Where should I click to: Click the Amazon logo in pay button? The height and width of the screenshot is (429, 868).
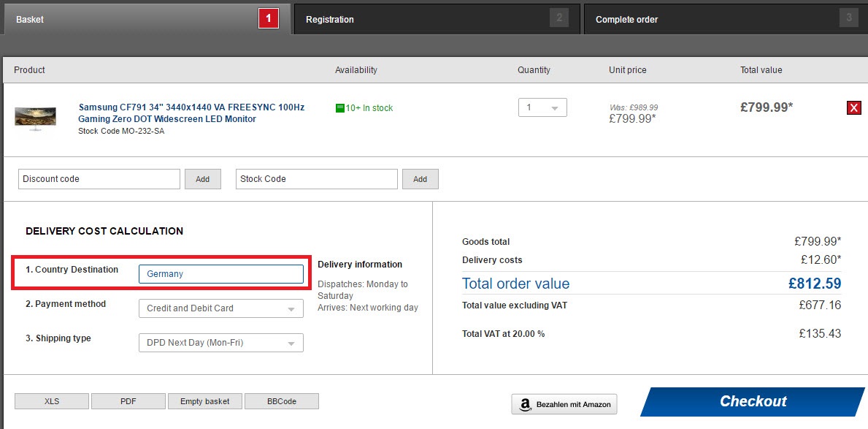point(526,405)
